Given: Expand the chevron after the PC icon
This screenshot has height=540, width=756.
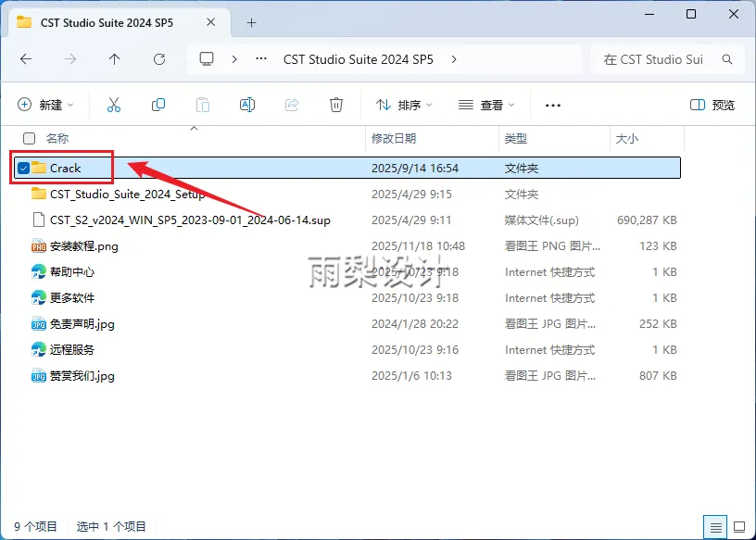Looking at the screenshot, I should pyautogui.click(x=234, y=59).
